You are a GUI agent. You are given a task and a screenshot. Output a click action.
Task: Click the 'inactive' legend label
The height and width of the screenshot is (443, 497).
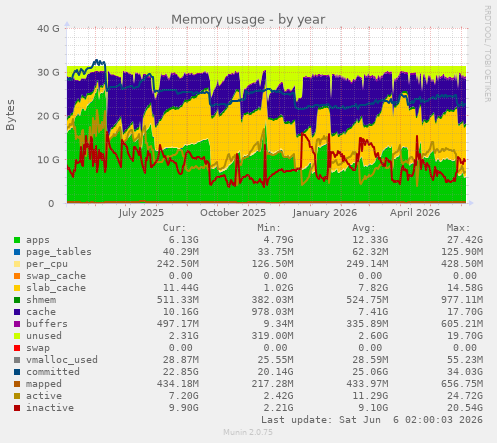50,408
